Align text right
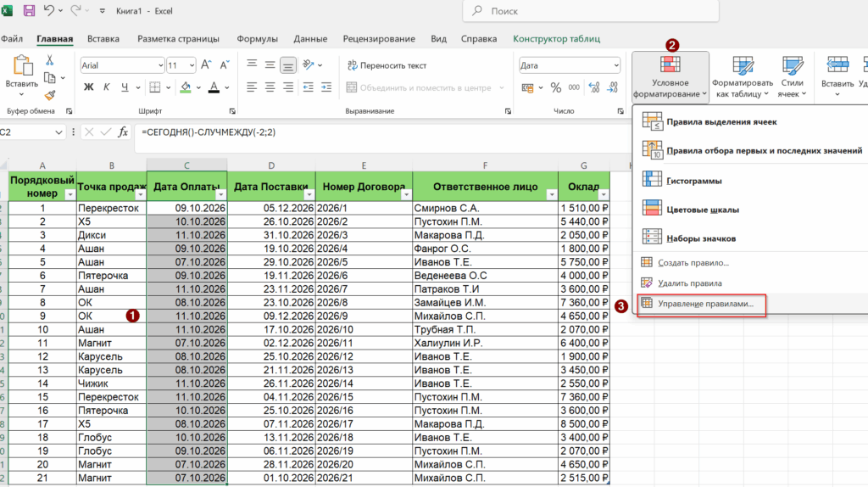868x487 pixels. pyautogui.click(x=288, y=87)
